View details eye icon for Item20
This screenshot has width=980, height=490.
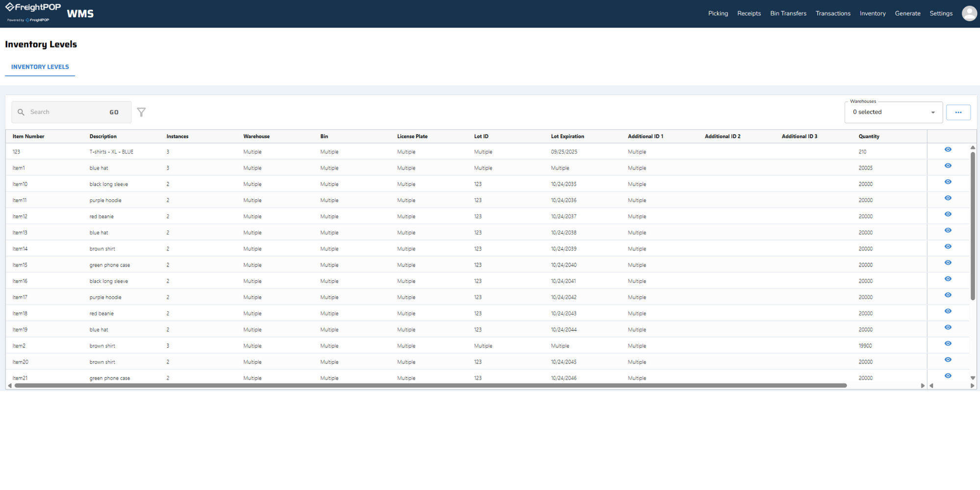[948, 360]
